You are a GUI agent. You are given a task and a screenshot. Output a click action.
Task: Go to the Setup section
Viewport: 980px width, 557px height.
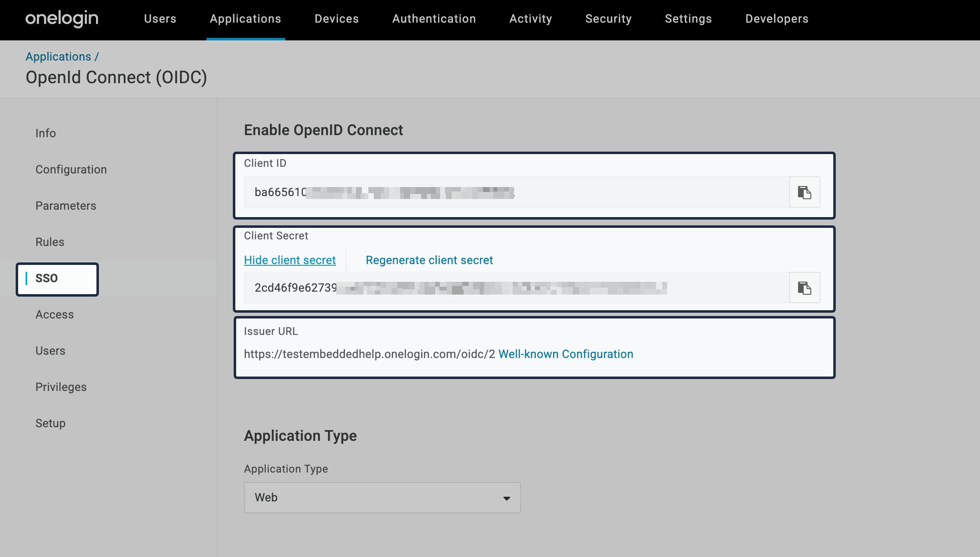[50, 423]
